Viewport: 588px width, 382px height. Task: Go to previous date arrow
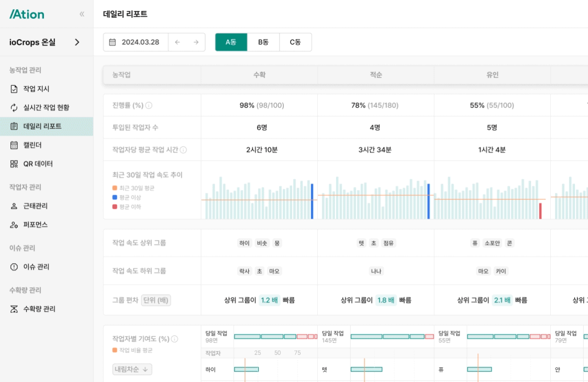(x=177, y=42)
